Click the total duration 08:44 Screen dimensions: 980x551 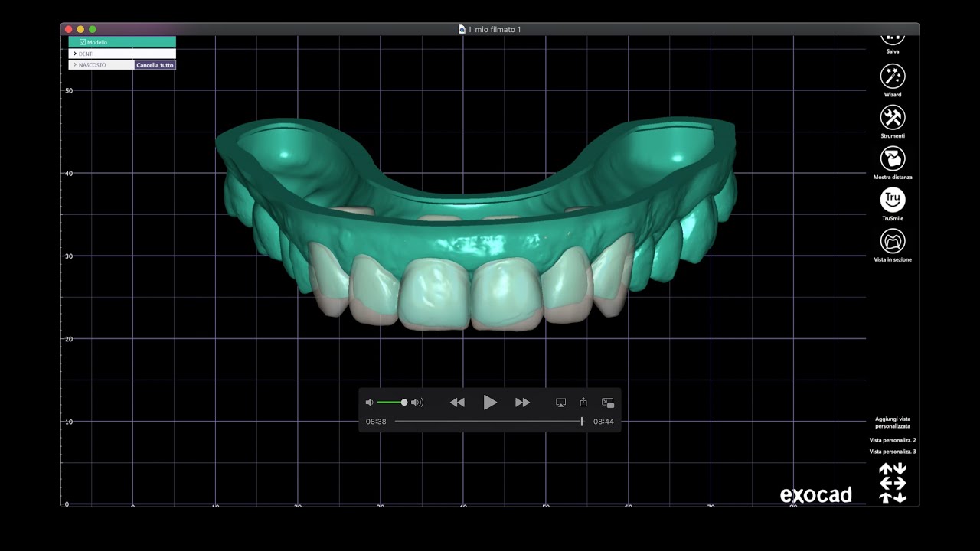[x=603, y=422]
